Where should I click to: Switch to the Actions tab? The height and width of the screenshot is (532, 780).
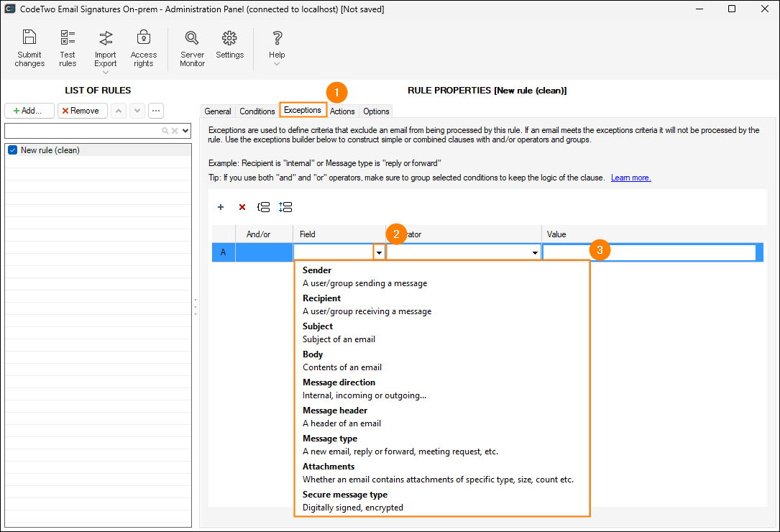click(x=342, y=111)
